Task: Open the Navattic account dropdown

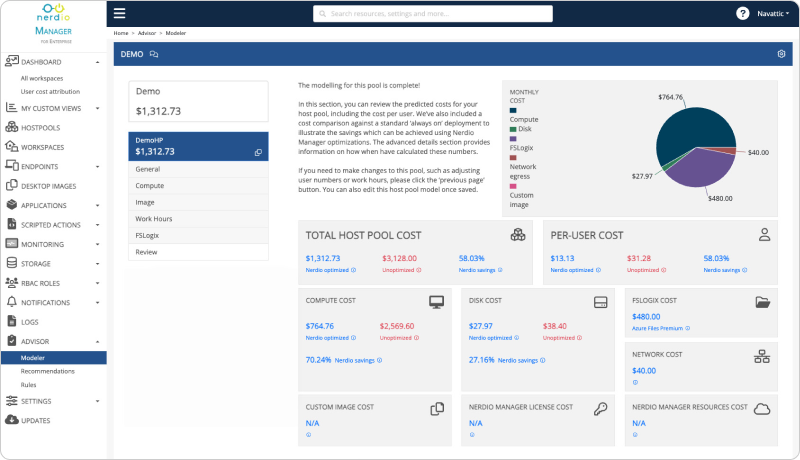Action: coord(773,14)
